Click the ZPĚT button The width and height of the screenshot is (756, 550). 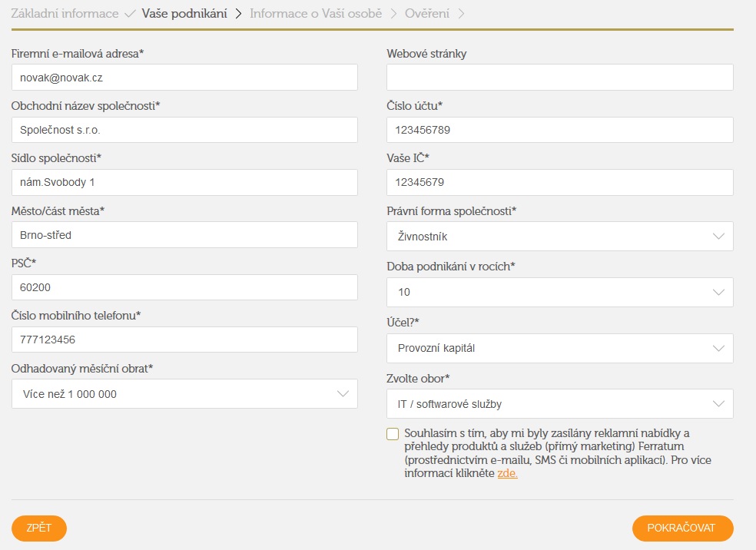39,528
